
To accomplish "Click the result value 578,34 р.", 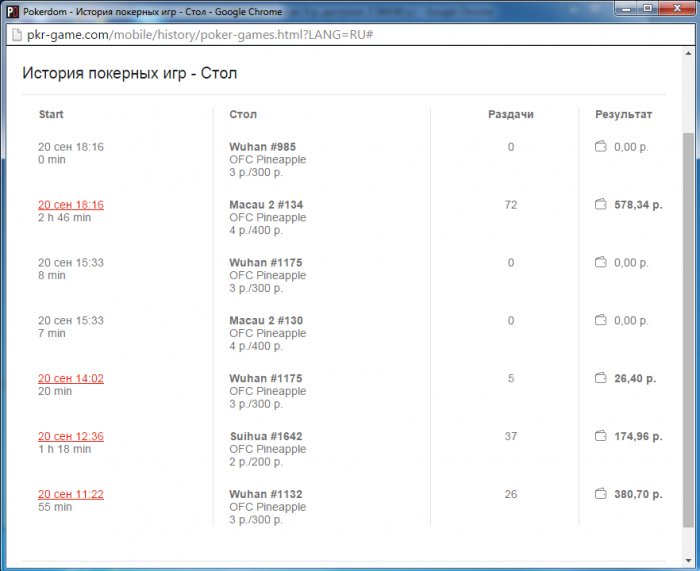I will [638, 205].
